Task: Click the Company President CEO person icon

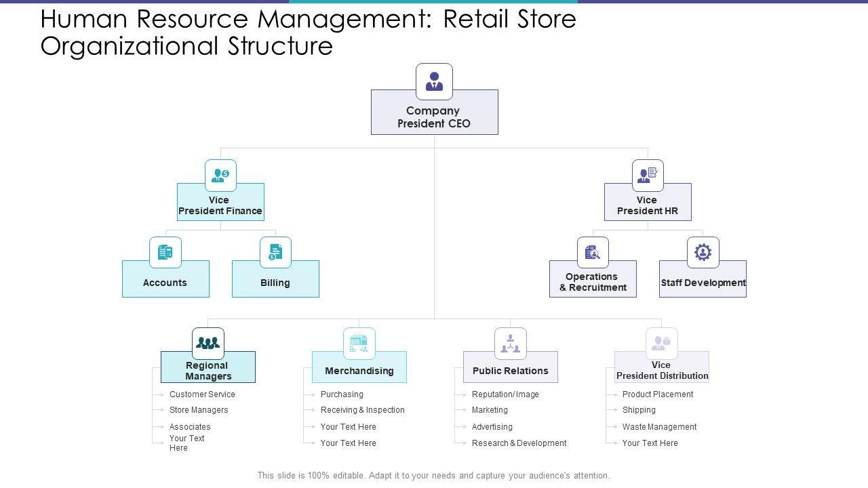Action: pyautogui.click(x=434, y=81)
